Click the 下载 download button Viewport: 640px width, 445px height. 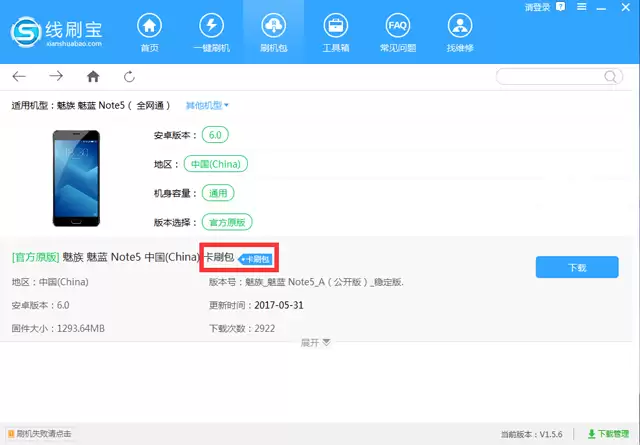pyautogui.click(x=577, y=267)
